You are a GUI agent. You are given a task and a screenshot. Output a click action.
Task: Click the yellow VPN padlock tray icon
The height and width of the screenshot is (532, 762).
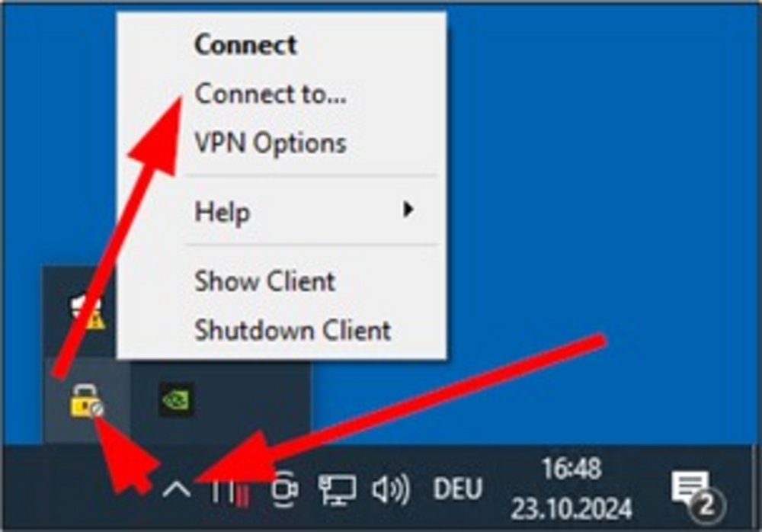tap(87, 401)
